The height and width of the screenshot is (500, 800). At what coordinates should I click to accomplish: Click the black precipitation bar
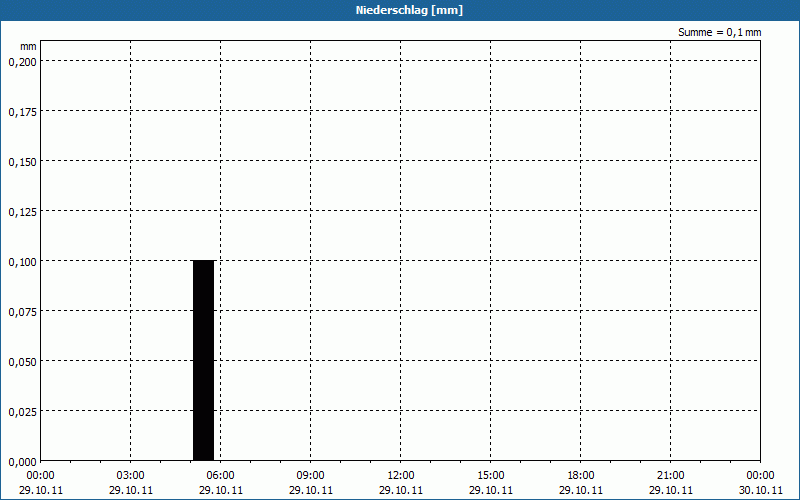pos(204,360)
